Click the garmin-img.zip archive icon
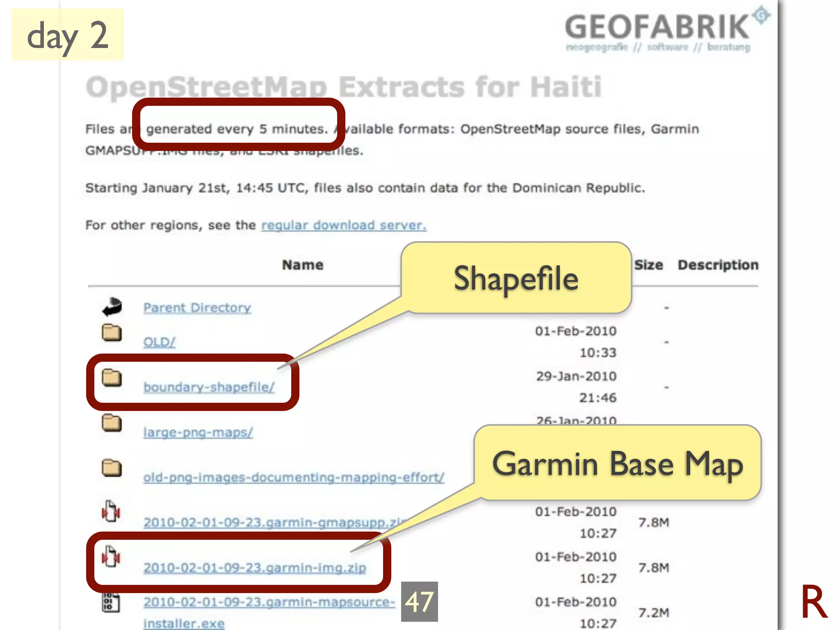 111,557
